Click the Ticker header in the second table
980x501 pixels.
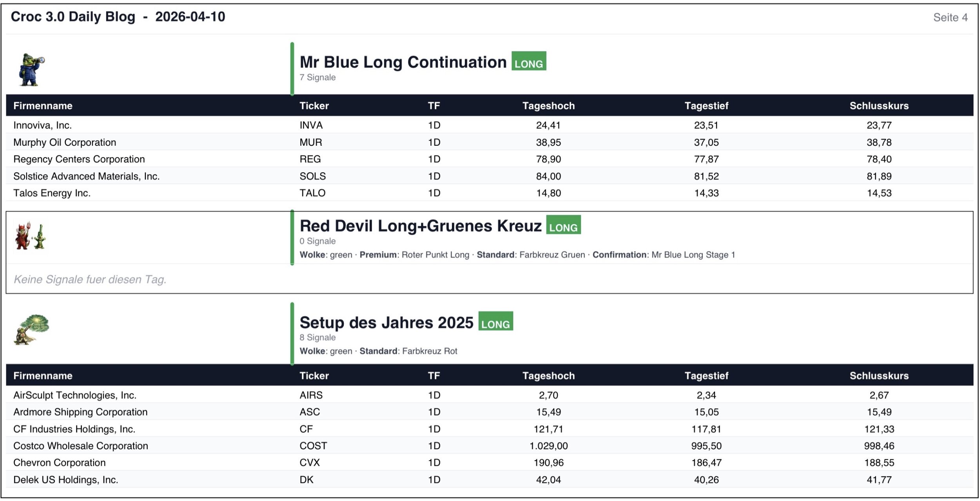(314, 376)
